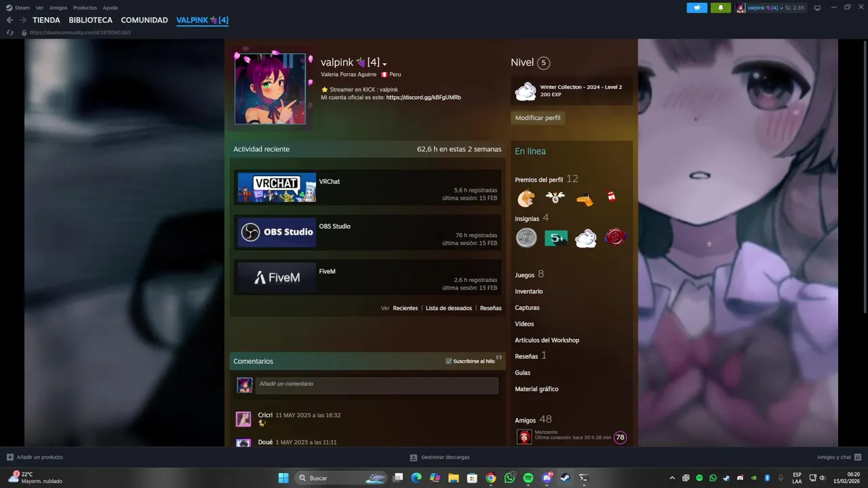Open Google Chrome from the taskbar
The width and height of the screenshot is (868, 488).
pyautogui.click(x=491, y=478)
